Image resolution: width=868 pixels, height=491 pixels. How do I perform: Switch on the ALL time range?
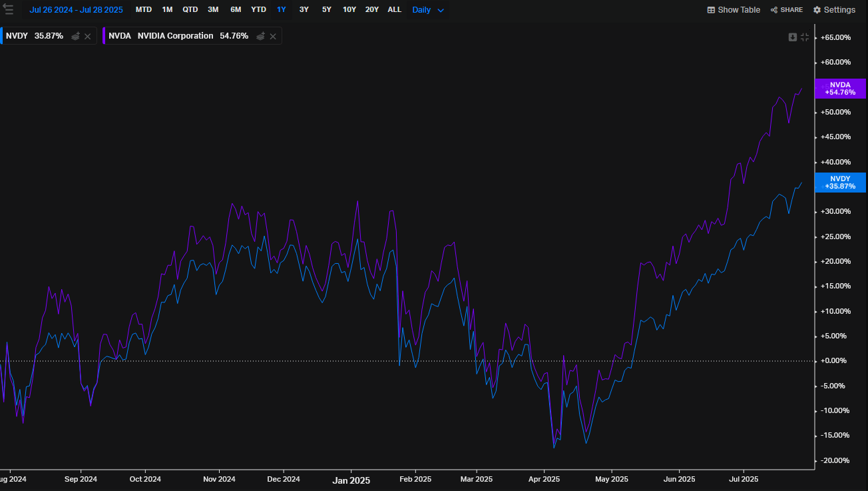394,9
